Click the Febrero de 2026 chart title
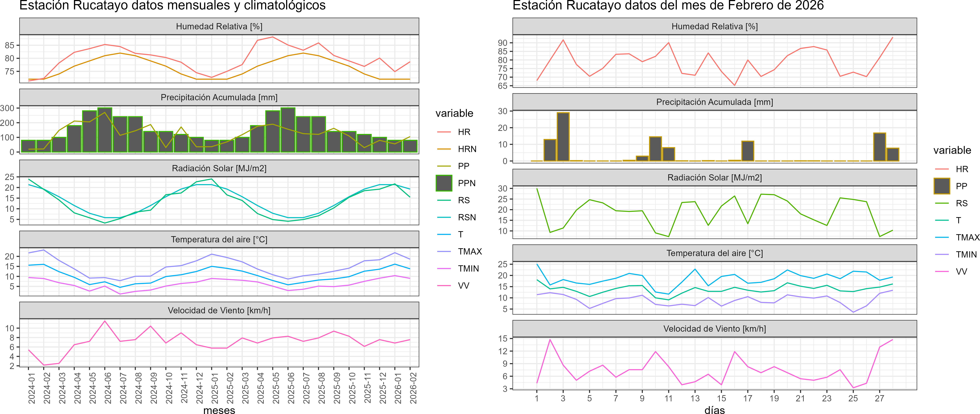The image size is (980, 414). (668, 5)
